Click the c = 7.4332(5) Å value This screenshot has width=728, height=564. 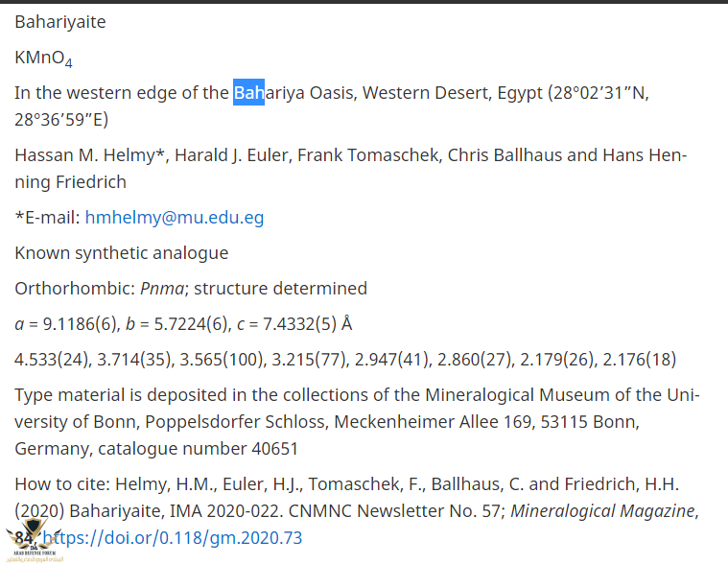coord(294,323)
